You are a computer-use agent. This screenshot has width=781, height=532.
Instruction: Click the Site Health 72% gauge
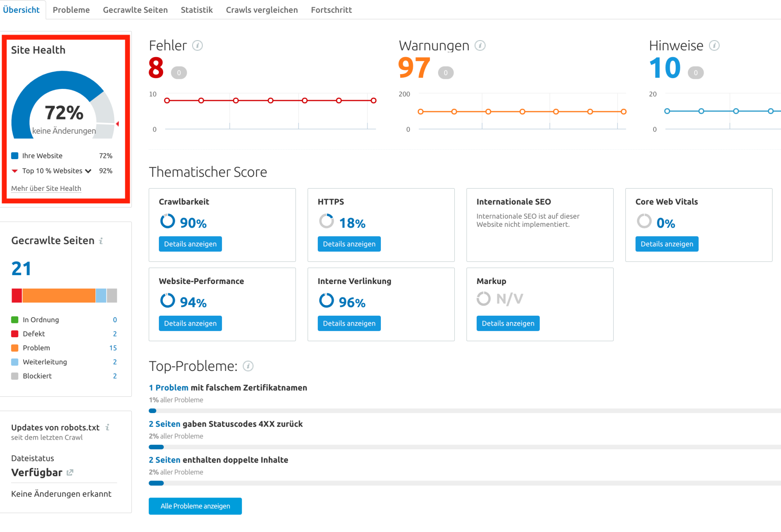(x=63, y=105)
